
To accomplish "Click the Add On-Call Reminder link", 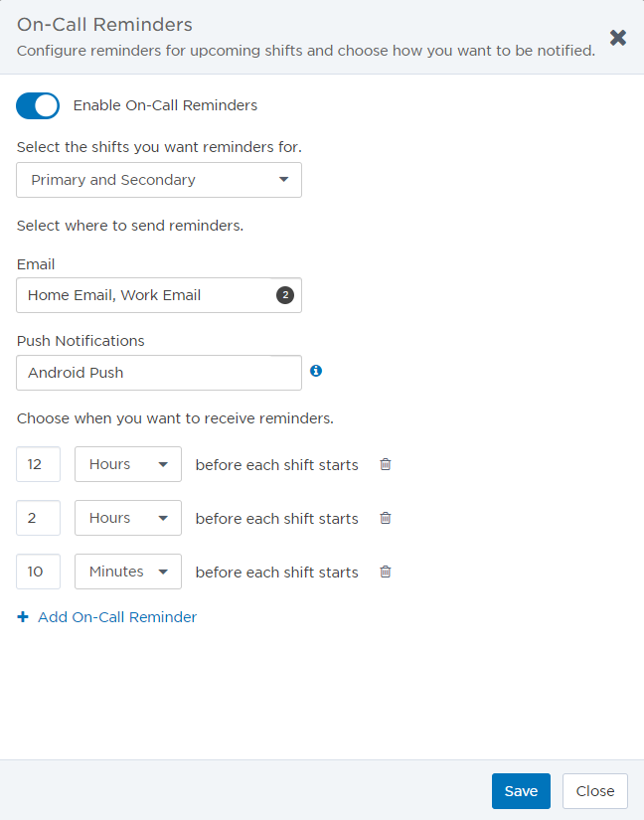I will 117,617.
